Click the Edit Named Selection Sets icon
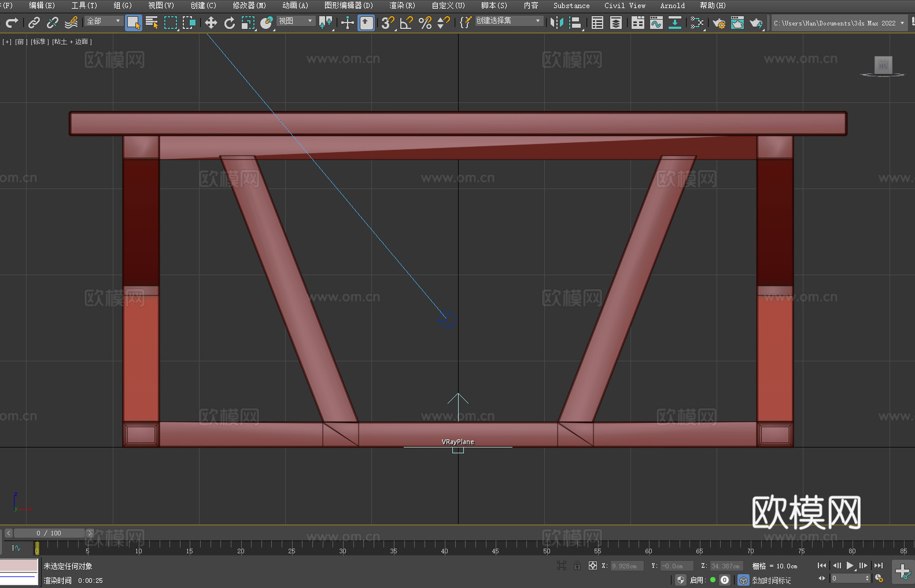Screen dimensions: 915x588 [466, 23]
